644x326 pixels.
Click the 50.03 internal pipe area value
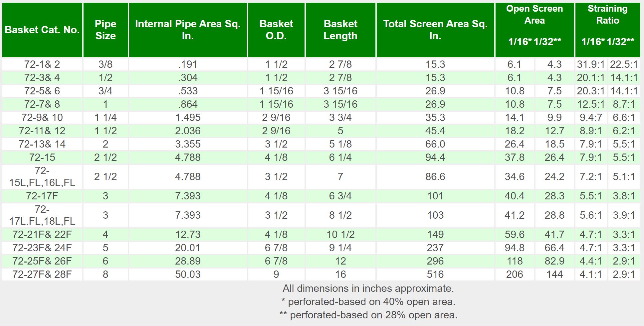pos(188,274)
